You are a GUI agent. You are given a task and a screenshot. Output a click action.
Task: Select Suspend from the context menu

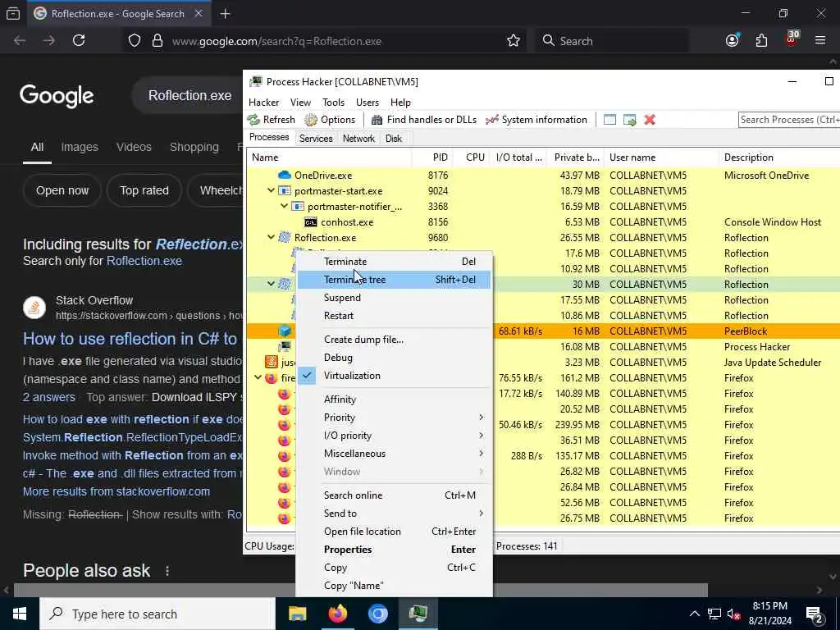[x=394, y=298]
